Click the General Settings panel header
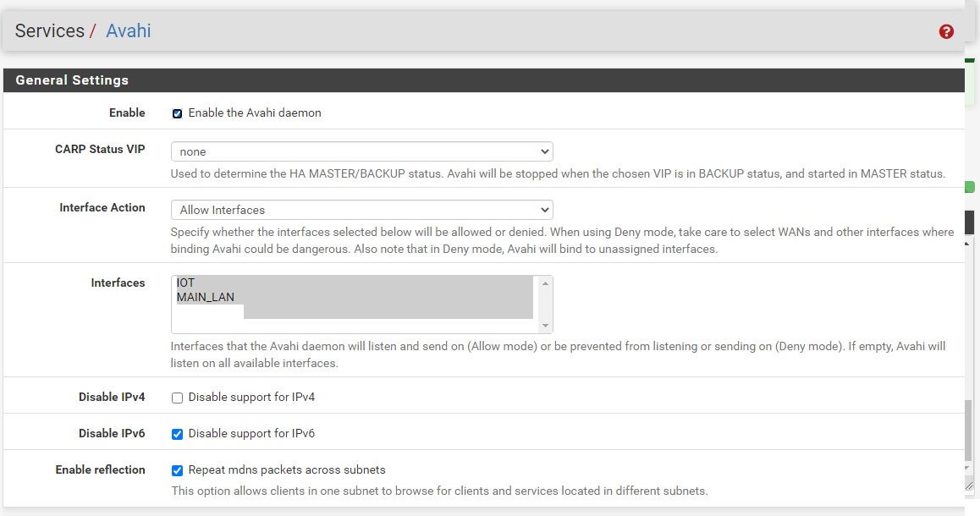The height and width of the screenshot is (516, 980). pyautogui.click(x=484, y=80)
